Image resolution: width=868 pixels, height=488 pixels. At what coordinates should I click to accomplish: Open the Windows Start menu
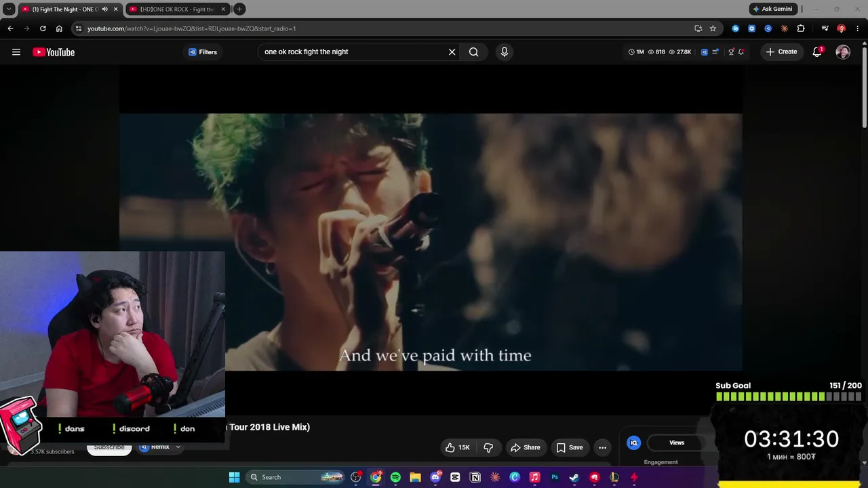234,477
